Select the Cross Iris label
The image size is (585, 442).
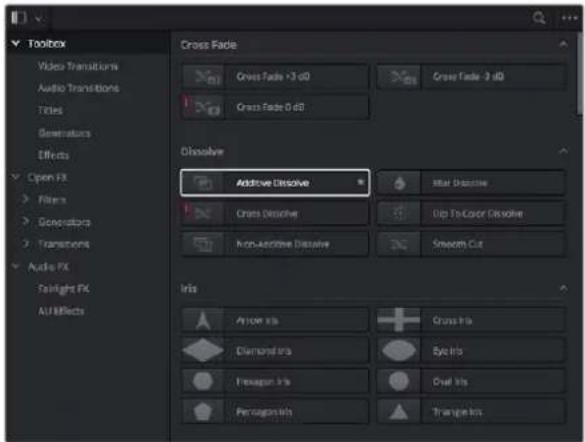[452, 320]
